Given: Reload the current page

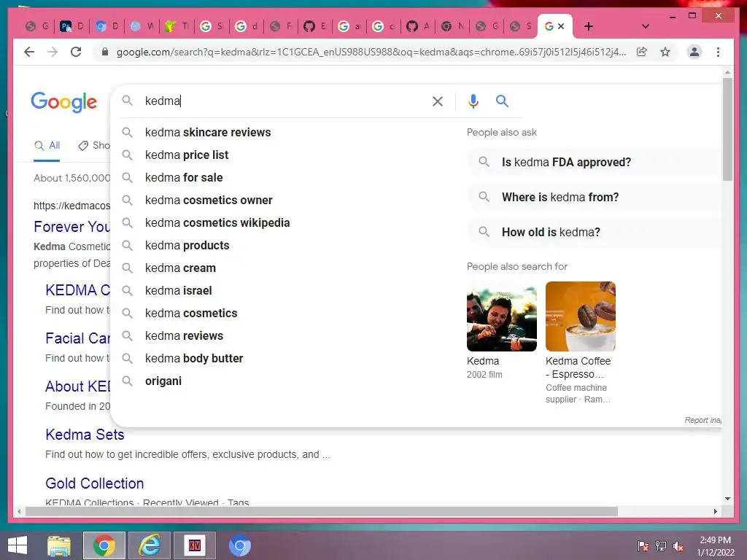Looking at the screenshot, I should [76, 52].
